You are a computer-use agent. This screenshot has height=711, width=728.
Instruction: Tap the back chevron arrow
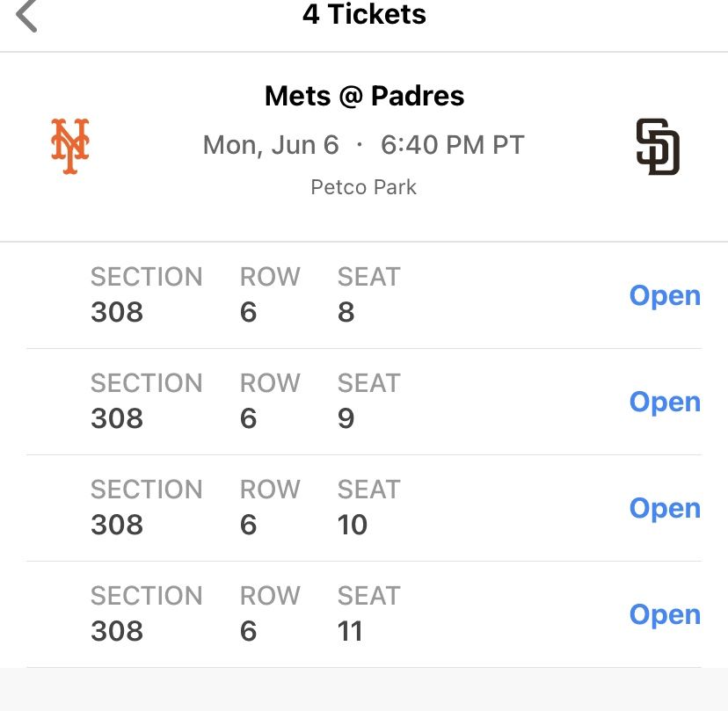point(27,16)
